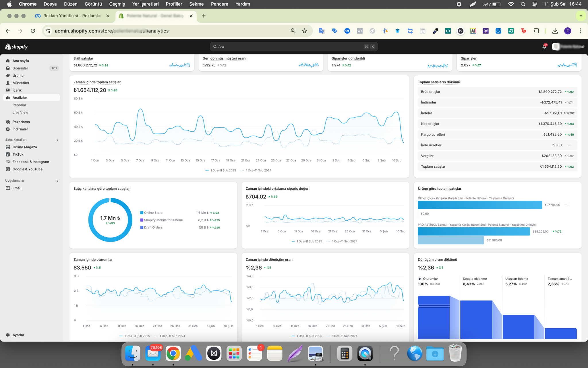588x368 pixels.
Task: Open the TikTok sales channel
Action: click(18, 154)
